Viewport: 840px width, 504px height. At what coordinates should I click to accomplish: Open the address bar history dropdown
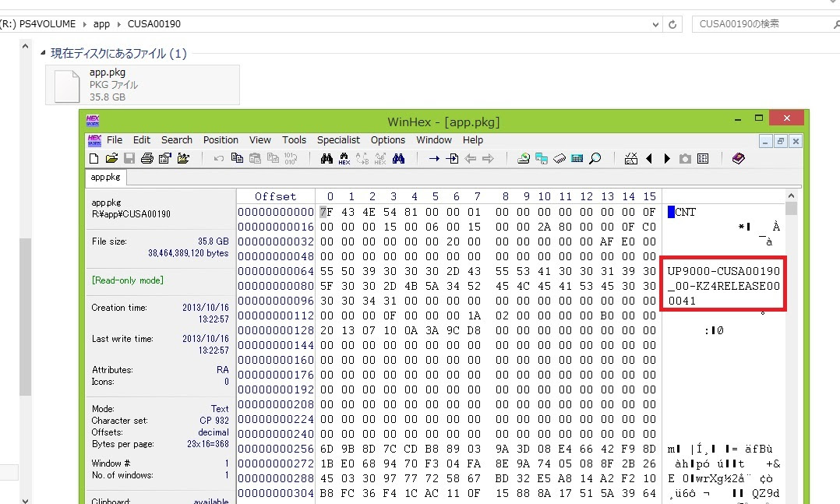click(x=655, y=24)
